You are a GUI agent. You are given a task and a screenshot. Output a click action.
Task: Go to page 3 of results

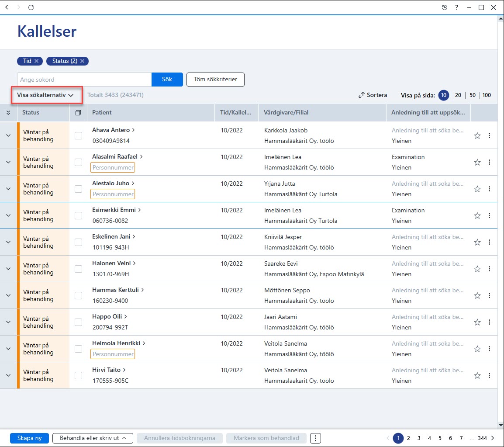pyautogui.click(x=419, y=438)
